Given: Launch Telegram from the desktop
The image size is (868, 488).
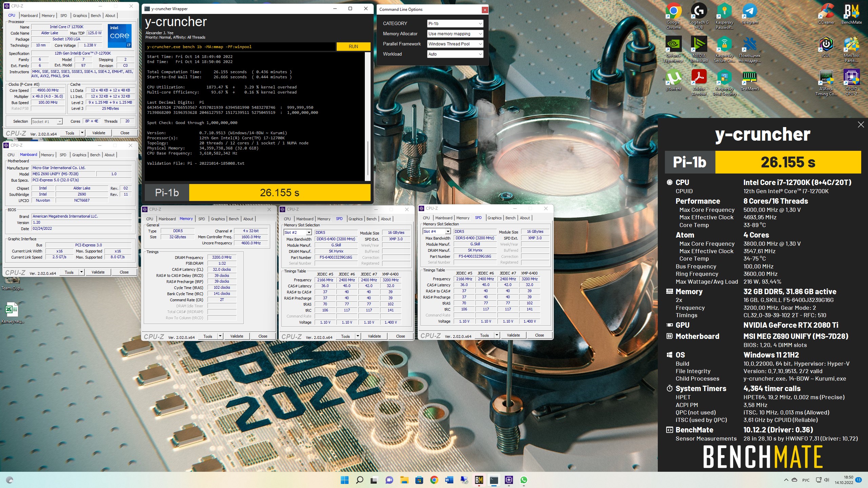Looking at the screenshot, I should coord(750,14).
